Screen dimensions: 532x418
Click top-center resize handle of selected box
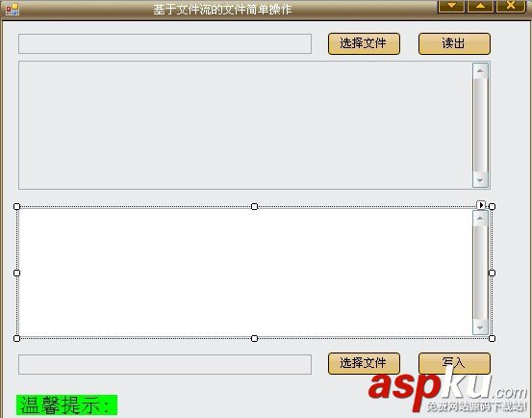(255, 206)
